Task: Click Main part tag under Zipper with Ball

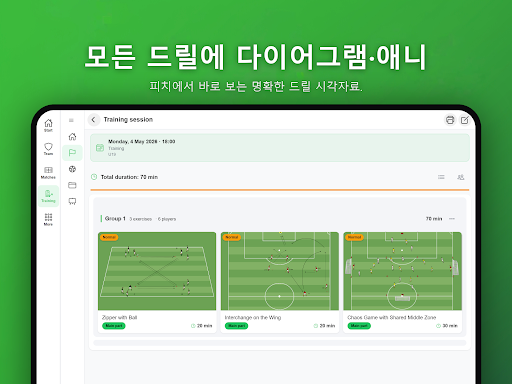Action: tap(114, 326)
